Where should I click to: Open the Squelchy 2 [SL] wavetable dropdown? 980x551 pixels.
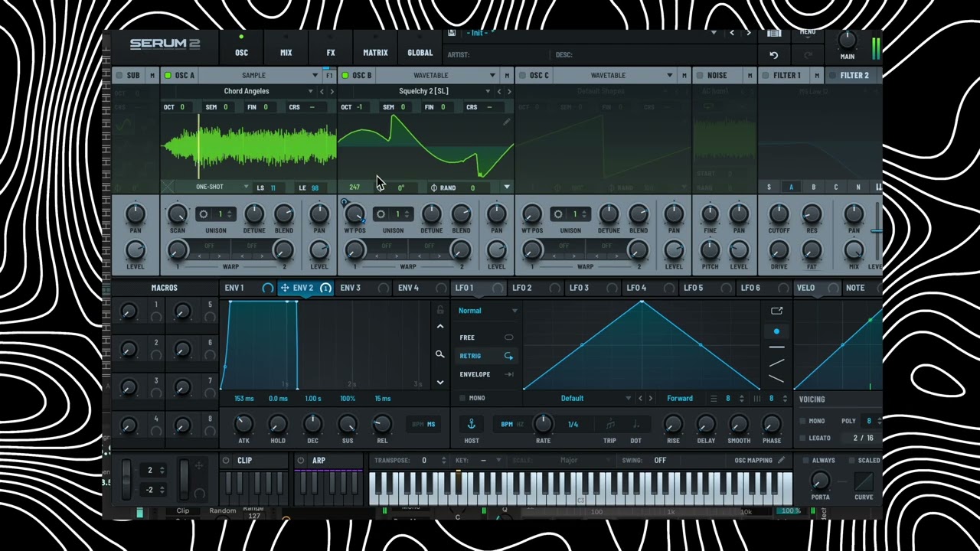(x=423, y=91)
